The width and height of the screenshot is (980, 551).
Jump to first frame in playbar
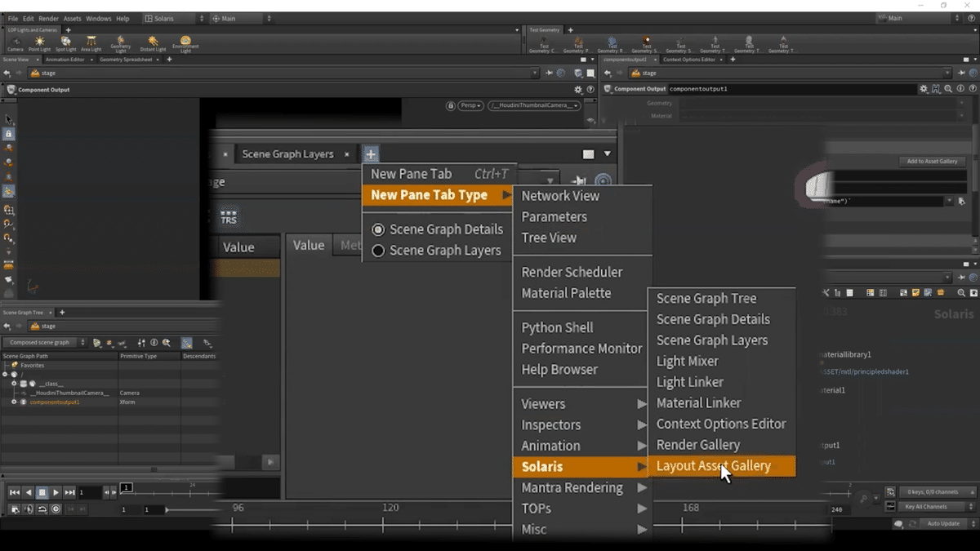point(15,492)
